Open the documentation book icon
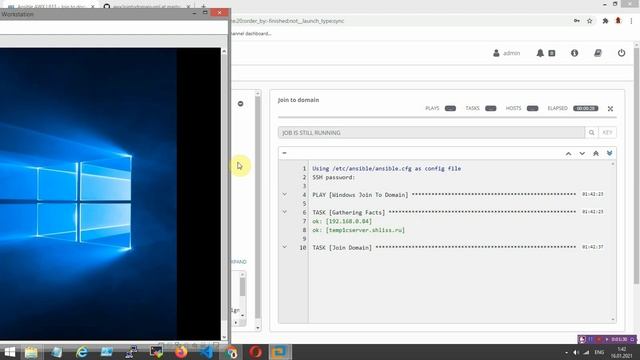Image resolution: width=640 pixels, height=360 pixels. pyautogui.click(x=598, y=53)
